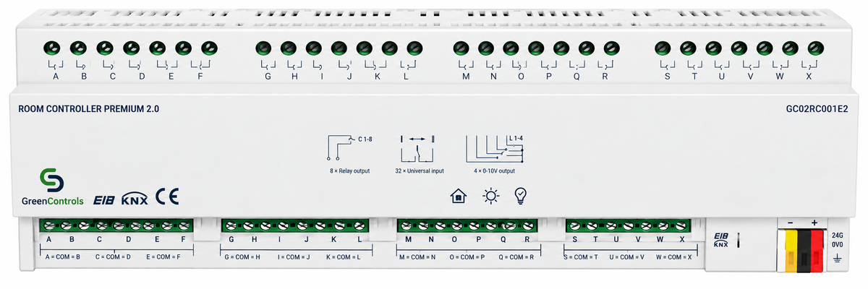Viewport: 868px width, 289px height.
Task: Click the "K = COM = L" label
Action: (344, 256)
